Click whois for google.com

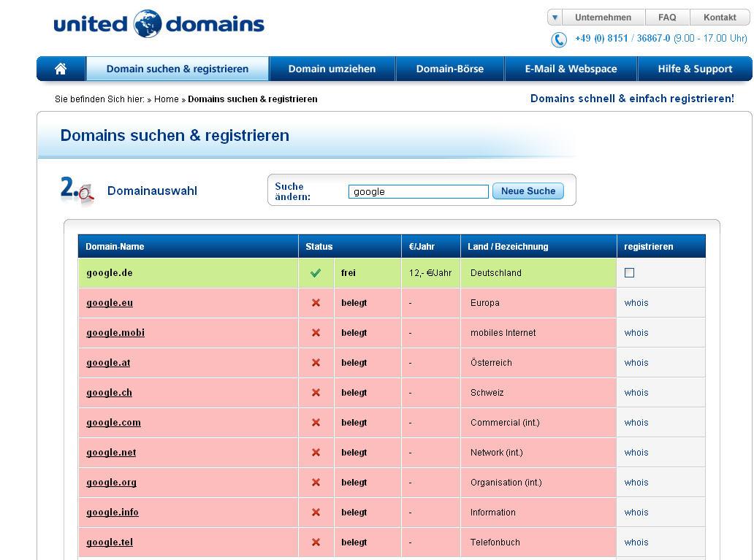tap(636, 423)
